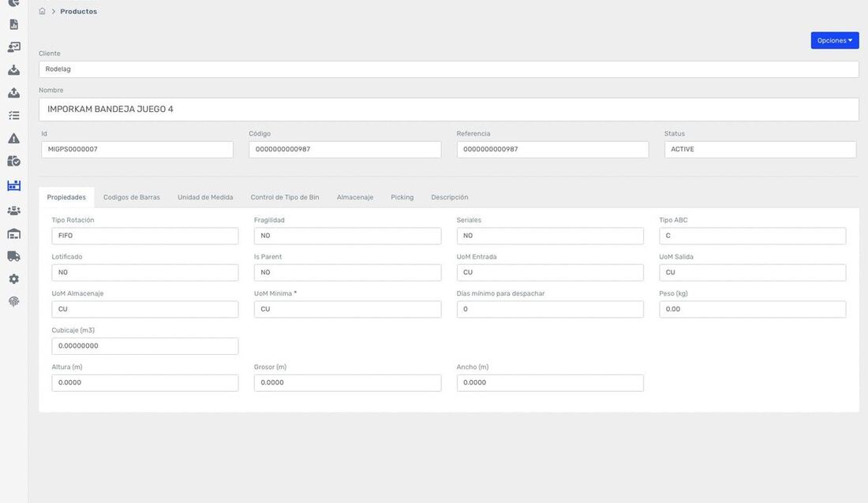Open the presentation chart icon in the sidebar
This screenshot has height=503, width=868.
point(14,47)
